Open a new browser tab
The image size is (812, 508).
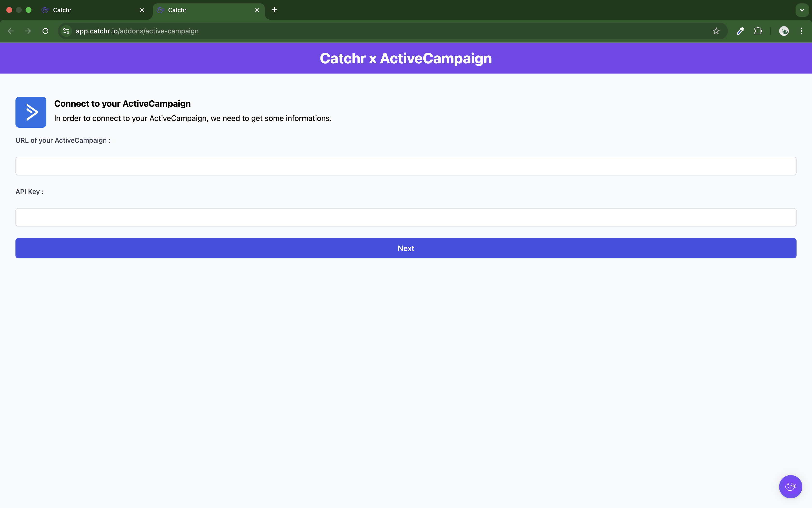[x=275, y=10]
